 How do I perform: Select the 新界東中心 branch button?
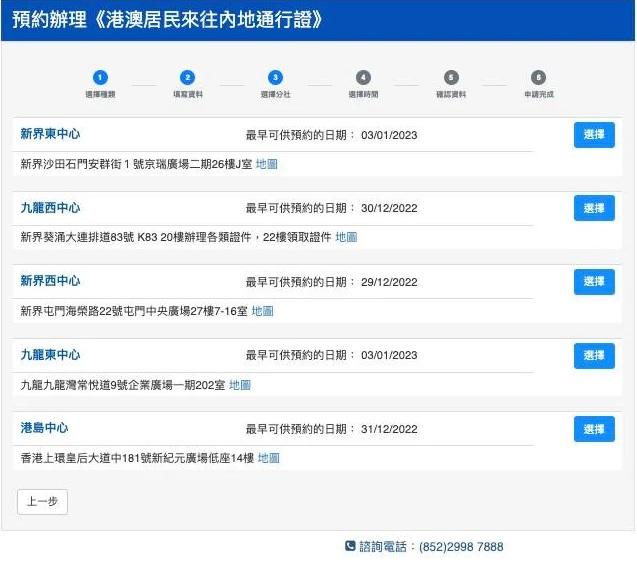594,135
